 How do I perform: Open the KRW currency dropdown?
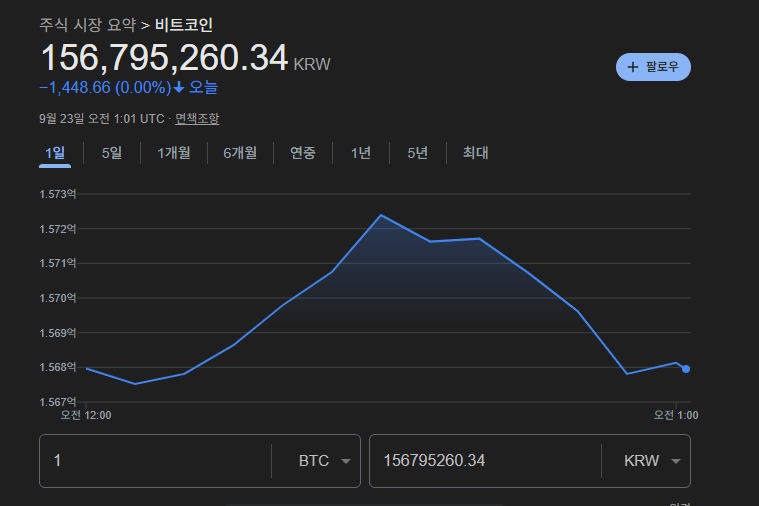coord(652,460)
